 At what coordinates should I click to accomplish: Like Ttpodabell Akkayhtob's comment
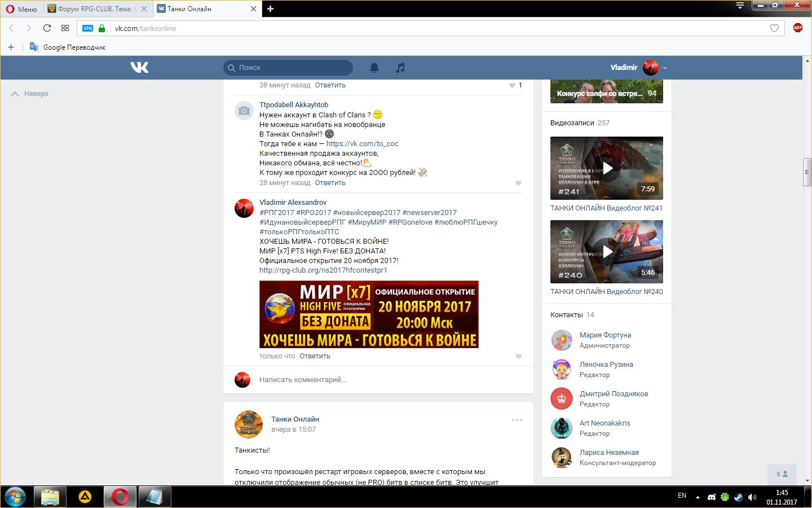518,183
